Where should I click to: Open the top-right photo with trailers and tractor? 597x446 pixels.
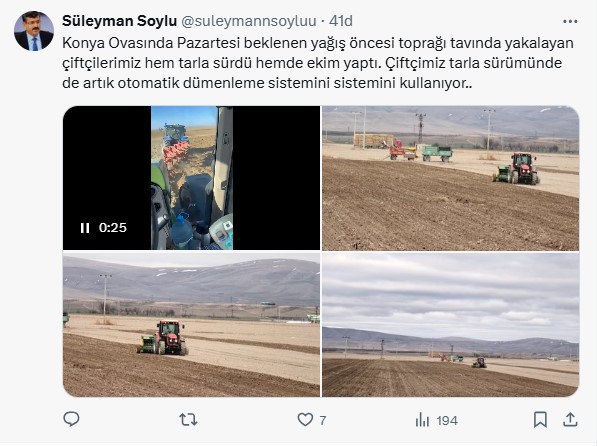[450, 178]
